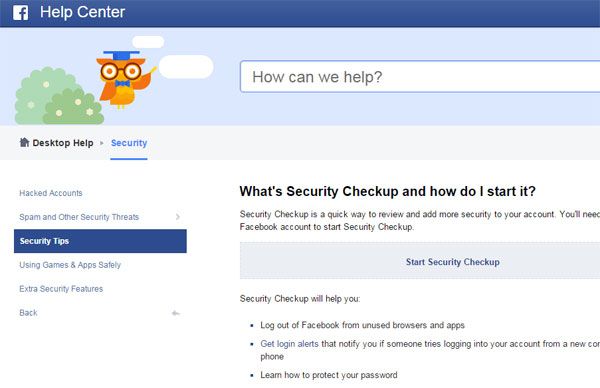Image resolution: width=600 pixels, height=388 pixels.
Task: Focus the How can we help search box
Action: (420, 77)
